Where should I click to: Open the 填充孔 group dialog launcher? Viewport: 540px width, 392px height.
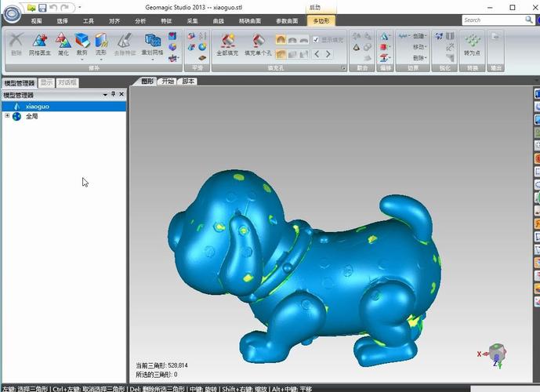click(x=343, y=68)
